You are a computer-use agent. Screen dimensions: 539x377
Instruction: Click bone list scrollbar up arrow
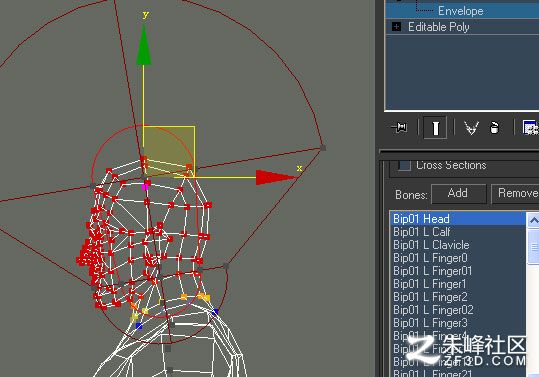(533, 220)
